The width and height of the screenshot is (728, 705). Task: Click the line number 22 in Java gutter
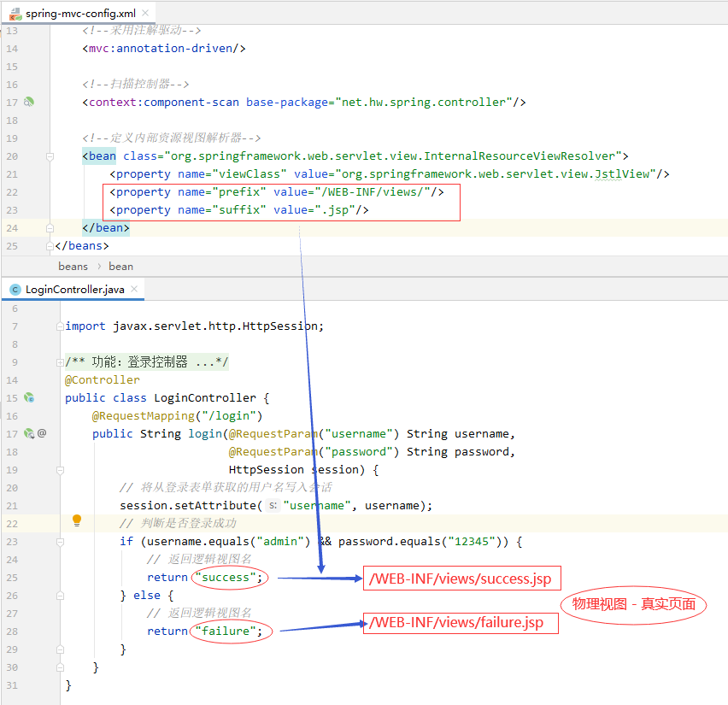pos(12,523)
